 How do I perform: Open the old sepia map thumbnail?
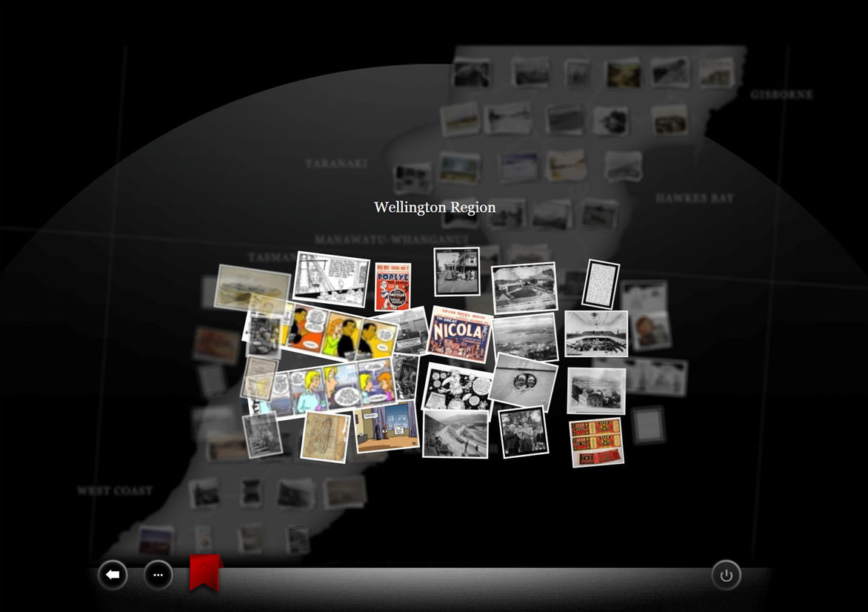325,436
